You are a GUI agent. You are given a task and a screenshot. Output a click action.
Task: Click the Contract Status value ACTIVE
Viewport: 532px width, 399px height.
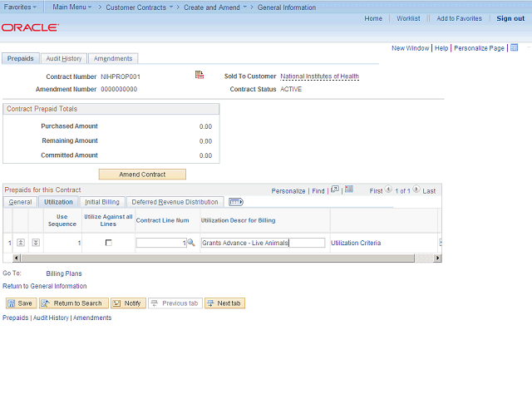291,89
